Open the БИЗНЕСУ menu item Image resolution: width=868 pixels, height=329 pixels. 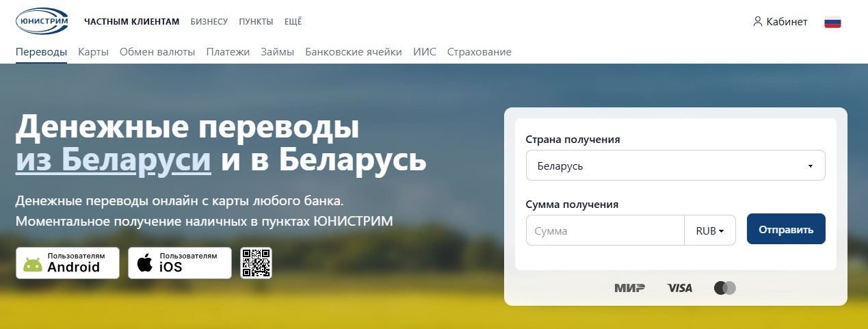[x=209, y=21]
